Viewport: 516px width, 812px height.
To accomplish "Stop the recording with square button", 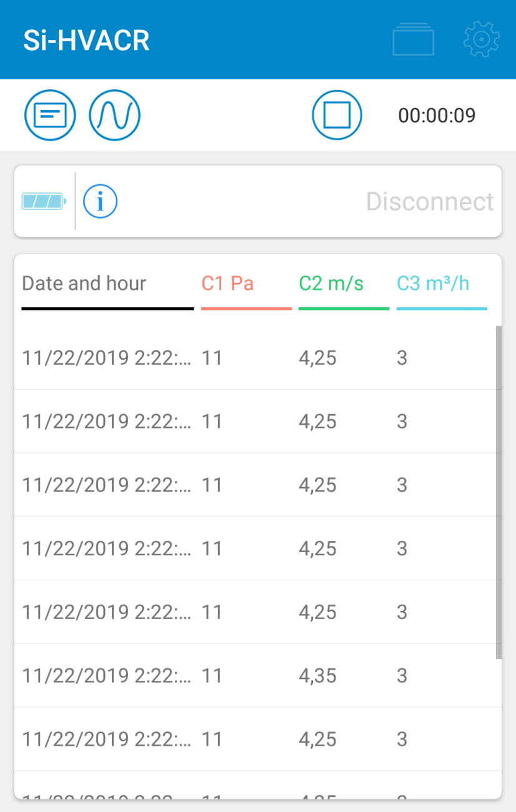I will [337, 116].
